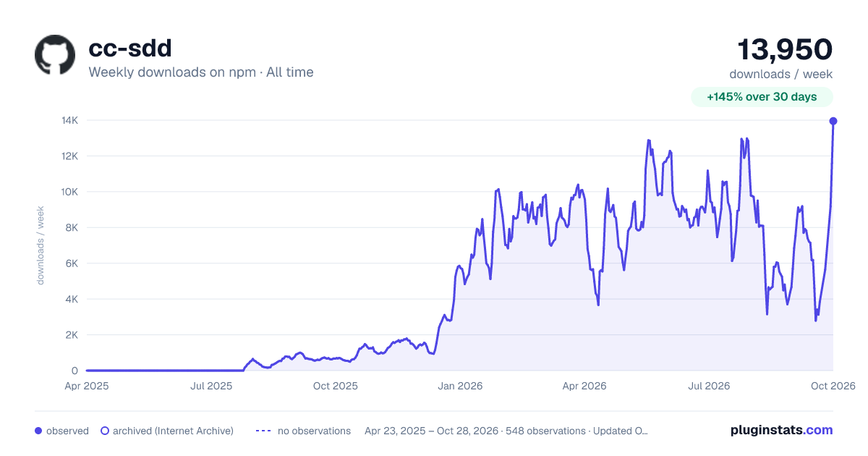Viewport: 868px width, 456px height.
Task: Click the 'no observations' legend label
Action: (x=314, y=431)
